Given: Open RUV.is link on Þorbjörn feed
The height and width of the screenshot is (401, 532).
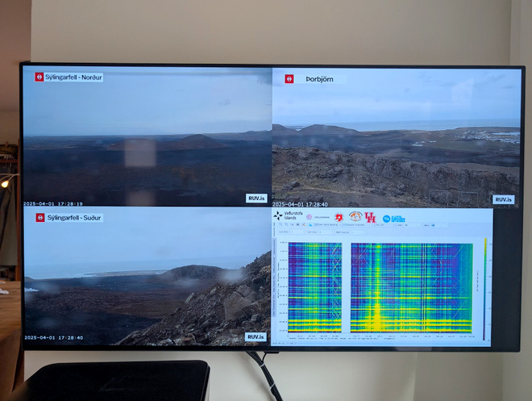Looking at the screenshot, I should (x=502, y=199).
